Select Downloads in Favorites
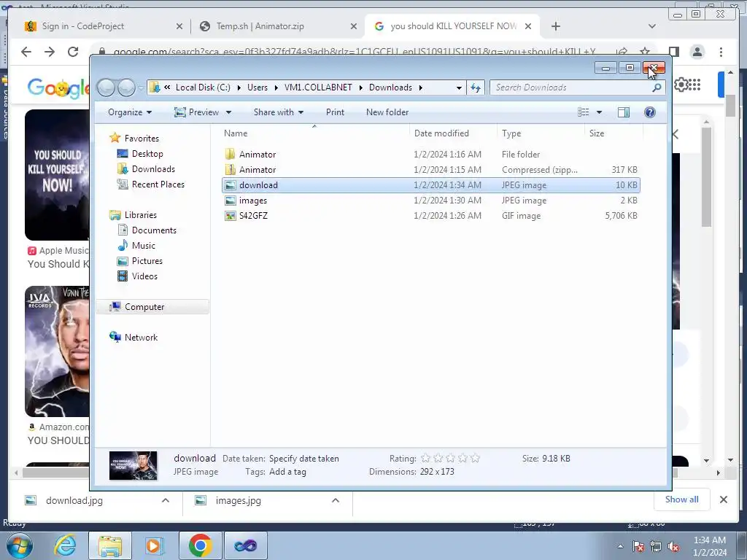 coord(153,169)
